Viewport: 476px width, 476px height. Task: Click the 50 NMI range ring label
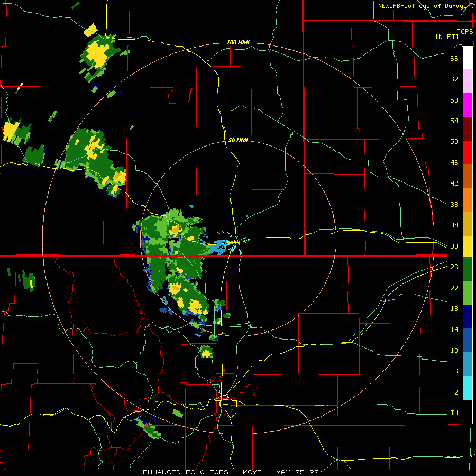pos(238,140)
